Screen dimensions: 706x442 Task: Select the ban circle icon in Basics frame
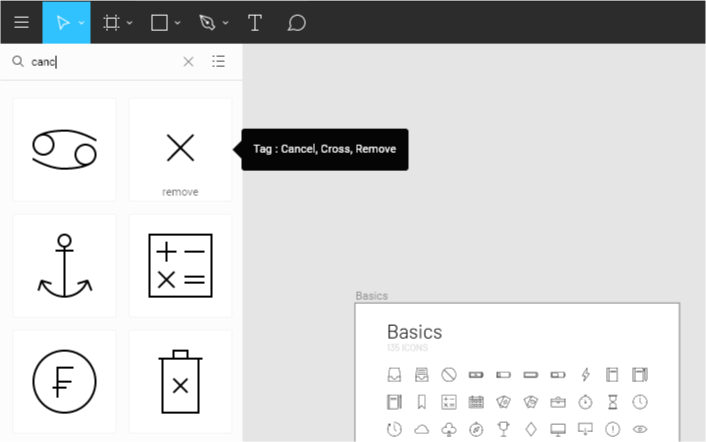[449, 374]
